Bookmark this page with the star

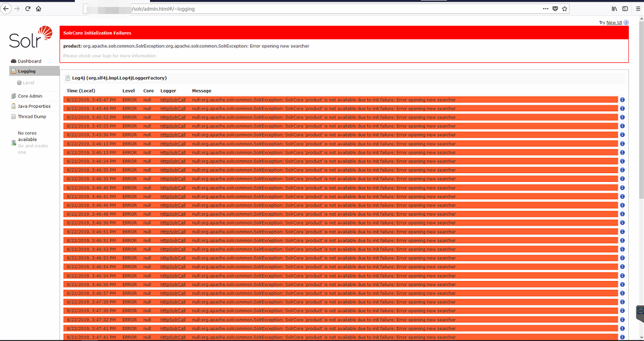564,9
